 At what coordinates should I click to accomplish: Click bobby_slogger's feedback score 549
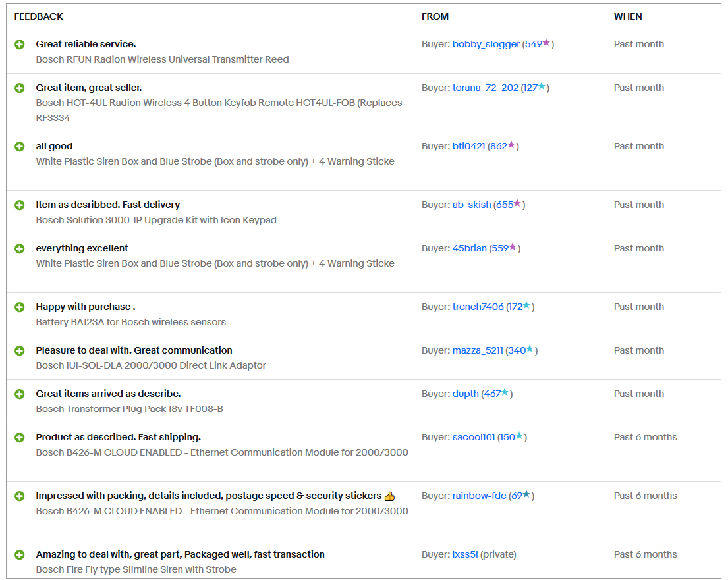pyautogui.click(x=534, y=45)
